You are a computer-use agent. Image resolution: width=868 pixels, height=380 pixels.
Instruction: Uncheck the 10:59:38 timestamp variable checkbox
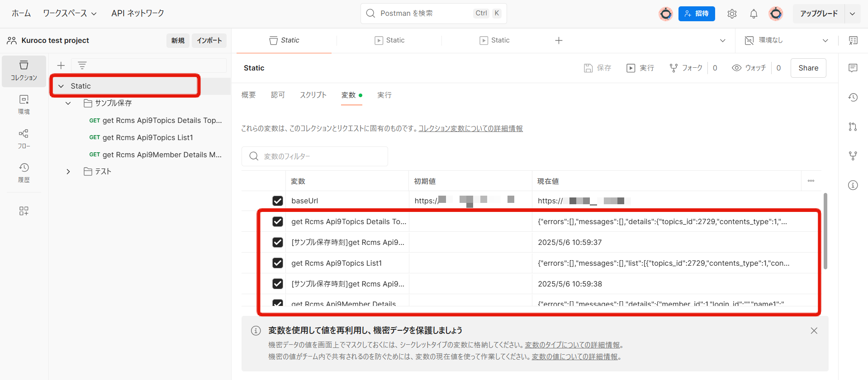pos(278,284)
